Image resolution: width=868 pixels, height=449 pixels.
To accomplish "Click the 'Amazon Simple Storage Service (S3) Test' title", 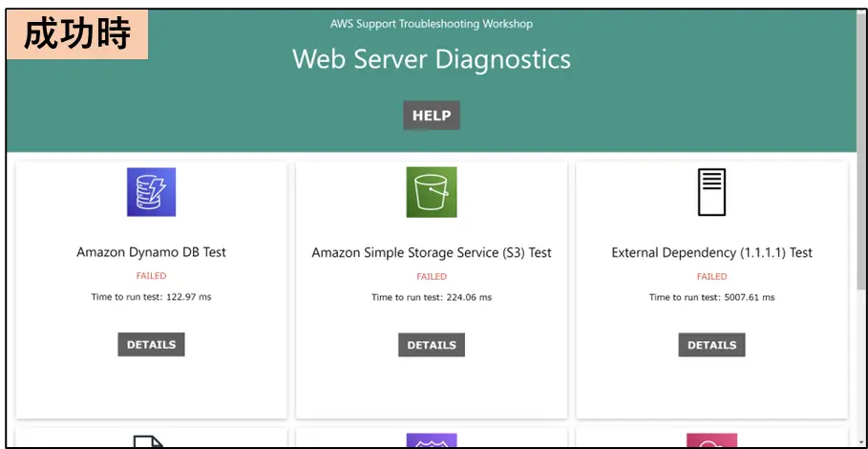I will point(432,252).
